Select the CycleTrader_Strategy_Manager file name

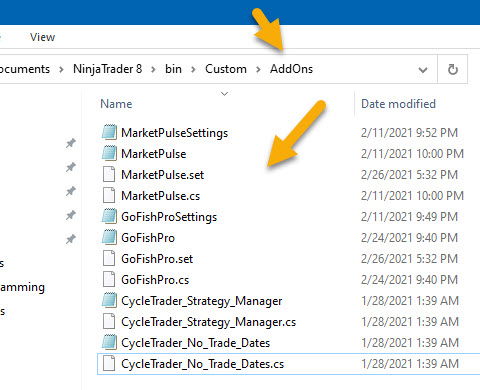click(x=202, y=301)
